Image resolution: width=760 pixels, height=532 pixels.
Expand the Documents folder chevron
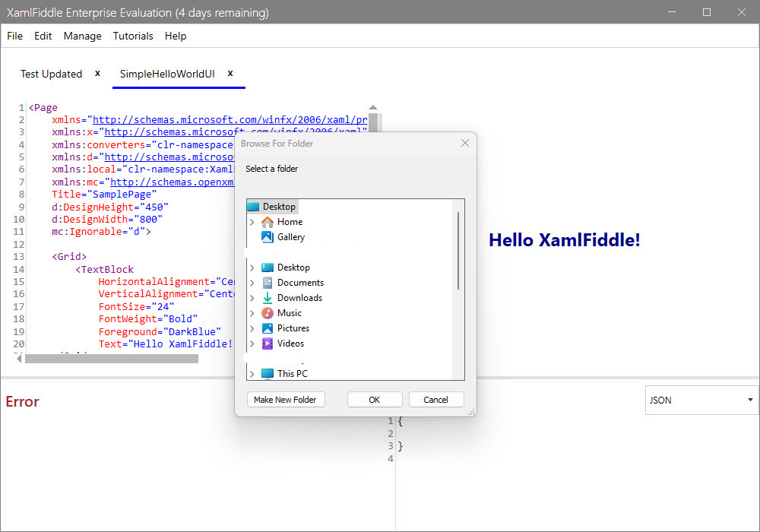pyautogui.click(x=252, y=283)
